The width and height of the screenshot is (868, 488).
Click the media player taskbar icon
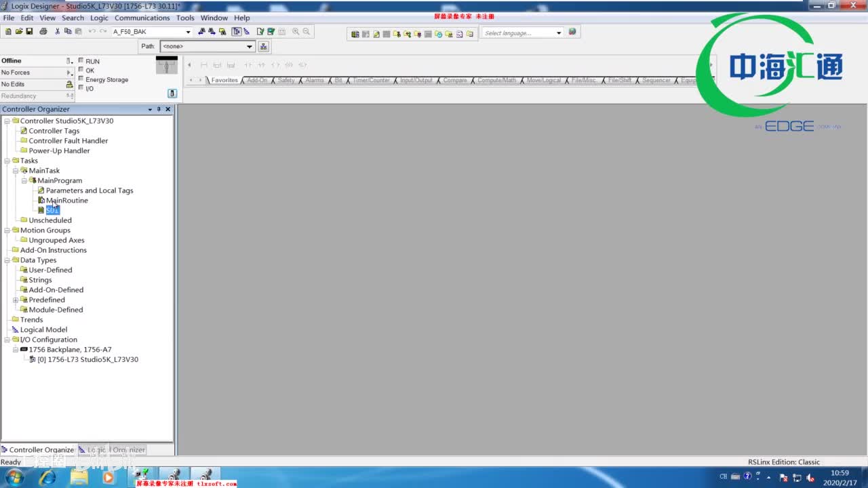click(108, 477)
